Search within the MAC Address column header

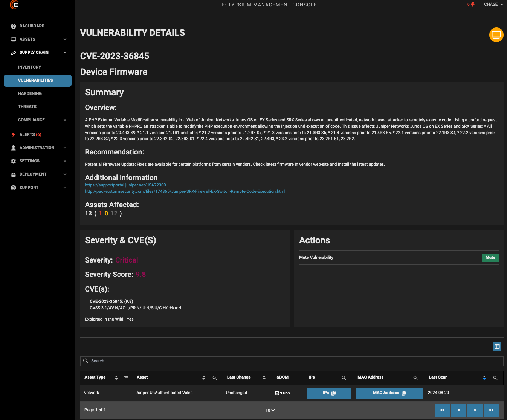tap(415, 377)
